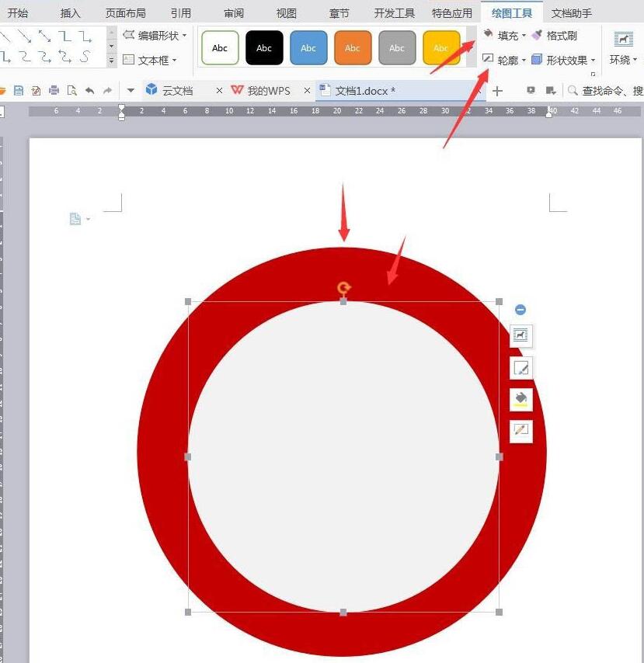This screenshot has height=663, width=644.
Task: Click the floating fill bucket icon beside shape
Action: coord(520,399)
